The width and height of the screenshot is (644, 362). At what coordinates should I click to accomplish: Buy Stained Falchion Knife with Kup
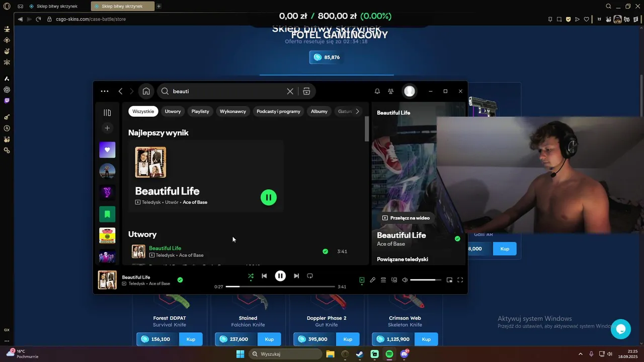(x=269, y=339)
